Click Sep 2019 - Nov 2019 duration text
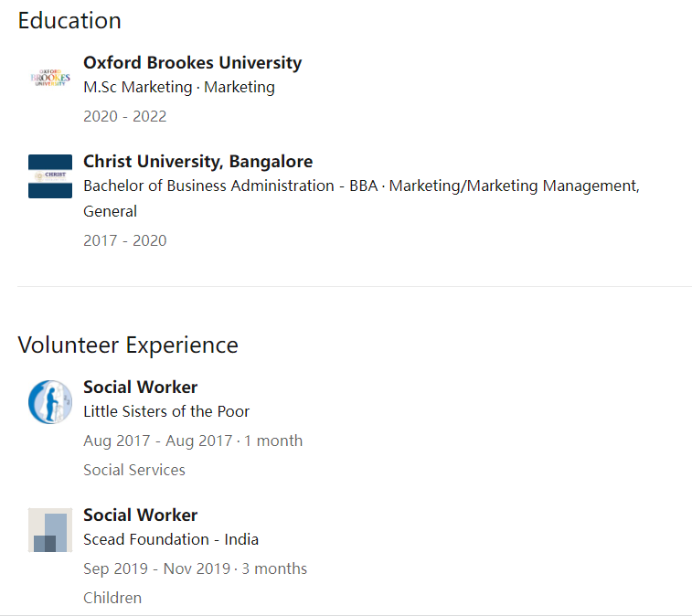 (195, 568)
